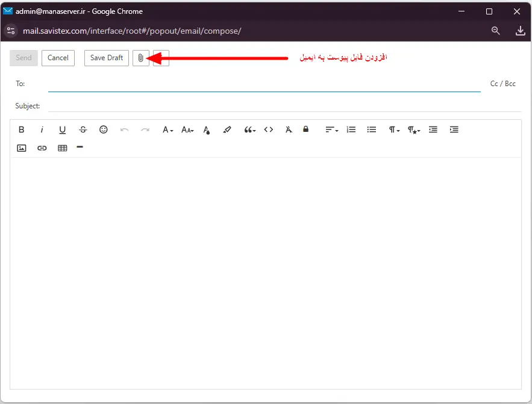Toggle the numbered list formatting
This screenshot has width=532, height=404.
tap(351, 129)
